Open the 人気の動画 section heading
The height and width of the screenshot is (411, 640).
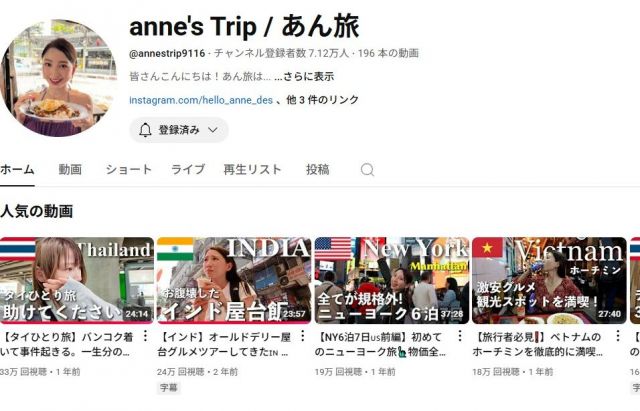coord(37,211)
